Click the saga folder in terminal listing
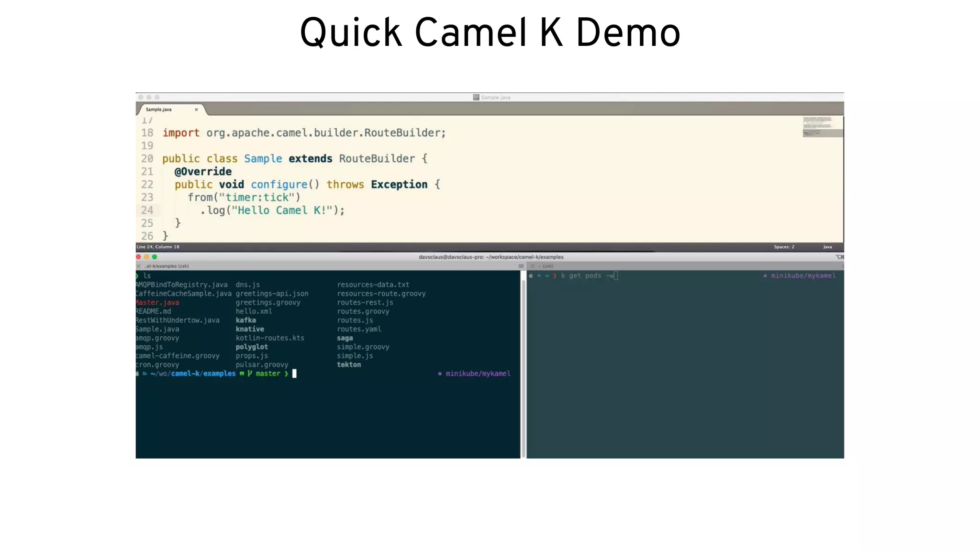 click(345, 338)
